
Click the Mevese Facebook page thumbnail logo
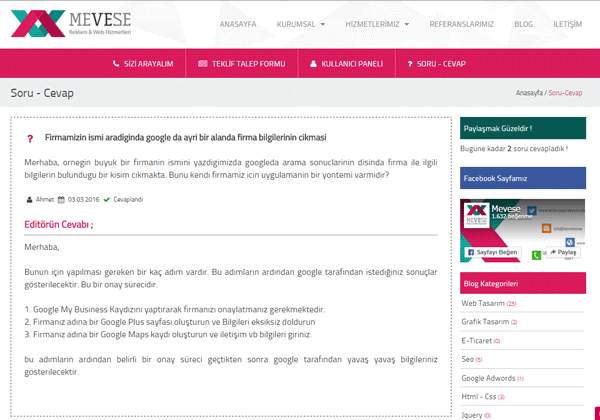click(x=476, y=215)
